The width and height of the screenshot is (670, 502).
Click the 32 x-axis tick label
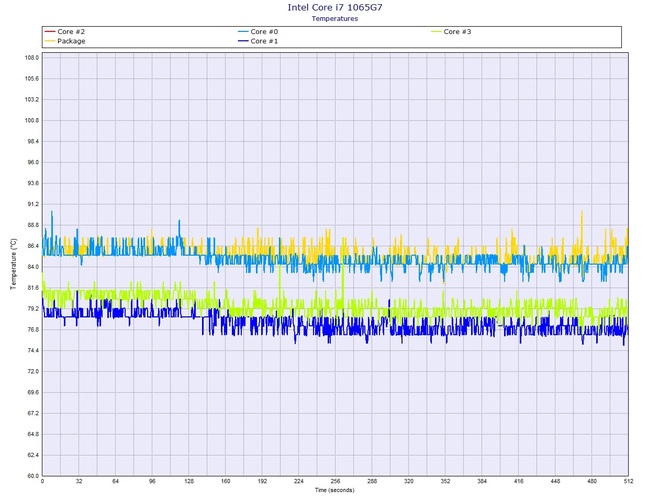[x=79, y=481]
